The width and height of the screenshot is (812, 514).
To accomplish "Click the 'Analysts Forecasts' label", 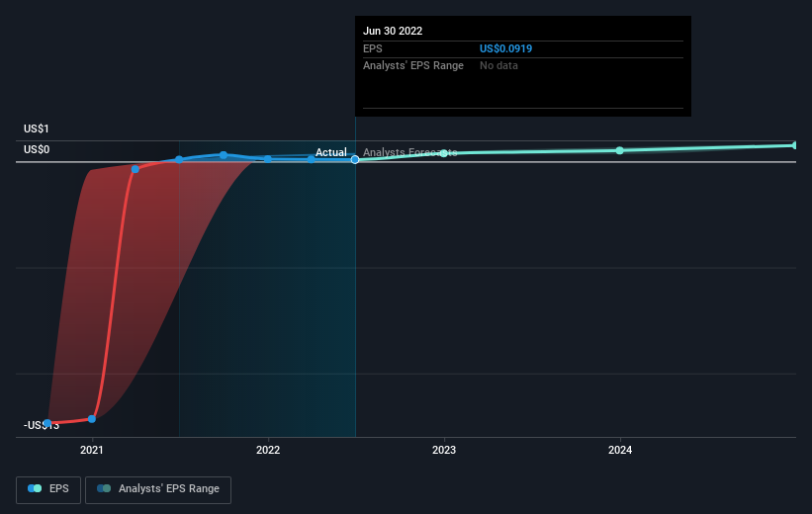I will point(410,152).
